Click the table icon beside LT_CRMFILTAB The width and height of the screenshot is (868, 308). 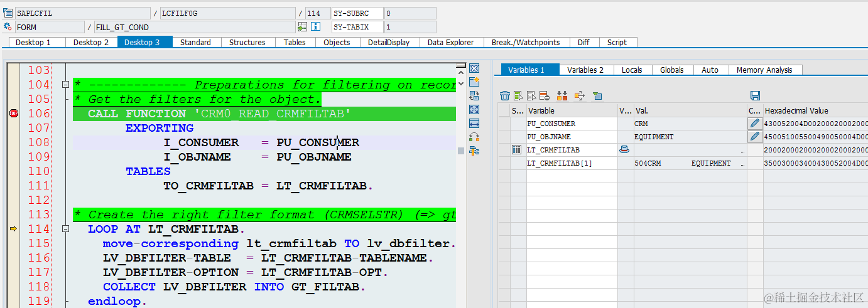coord(517,150)
